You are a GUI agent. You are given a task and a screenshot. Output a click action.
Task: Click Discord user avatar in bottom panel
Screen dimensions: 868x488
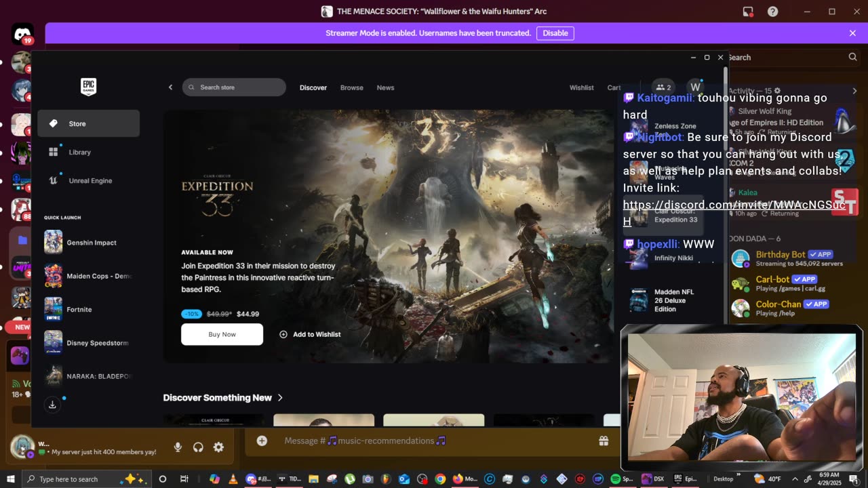22,447
